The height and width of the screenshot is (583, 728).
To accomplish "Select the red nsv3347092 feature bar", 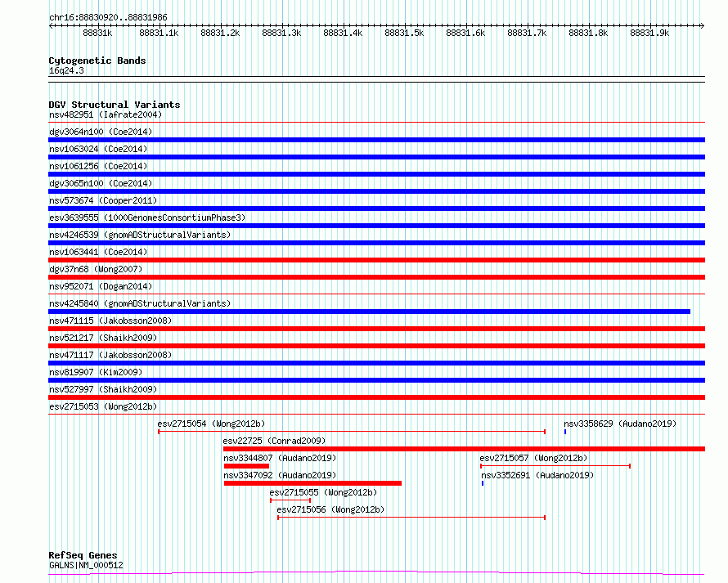I will pyautogui.click(x=312, y=483).
